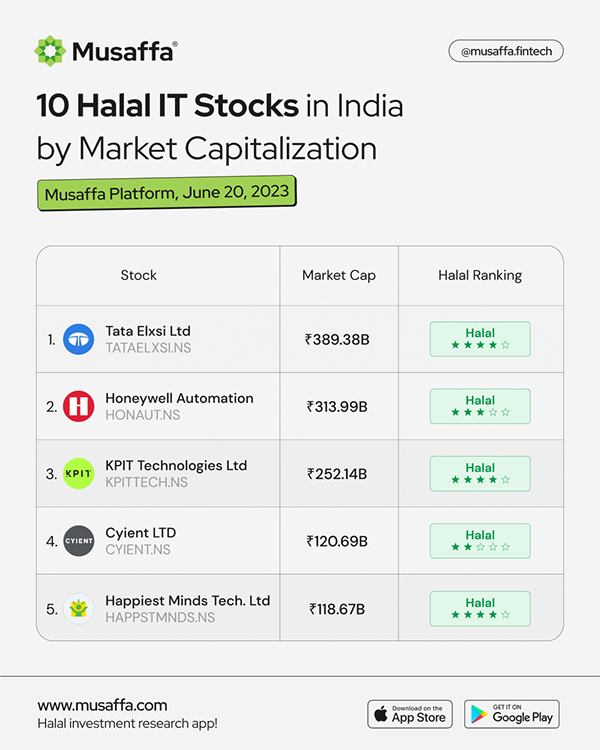This screenshot has width=600, height=750.
Task: Click the TATAELXSI.NS ticker symbol
Action: [148, 348]
